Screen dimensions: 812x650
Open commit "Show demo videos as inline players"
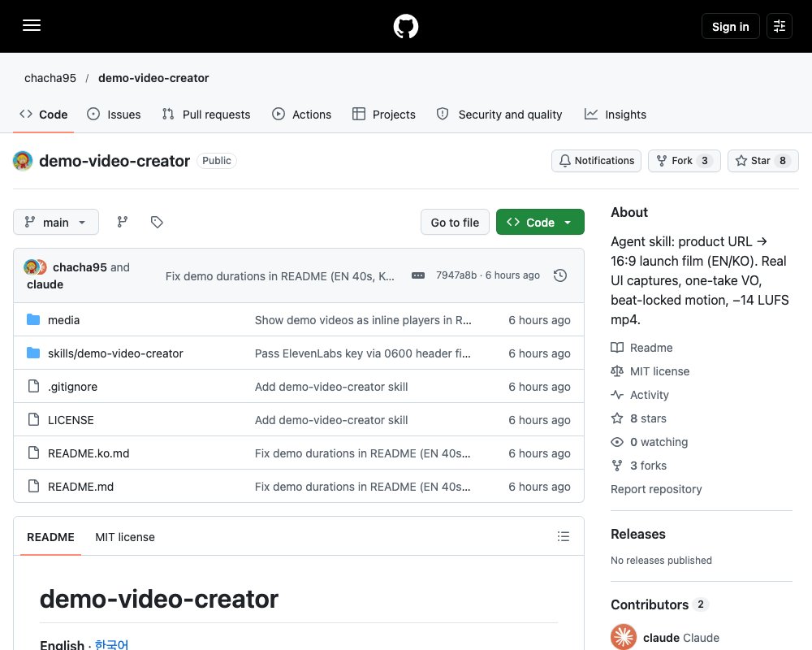pyautogui.click(x=363, y=320)
